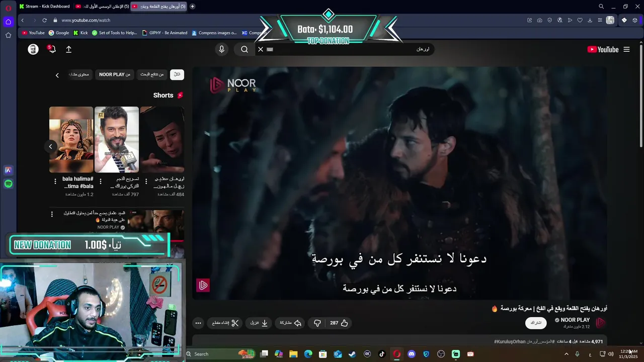
Task: Open YouTube notifications bell
Action: (52, 49)
